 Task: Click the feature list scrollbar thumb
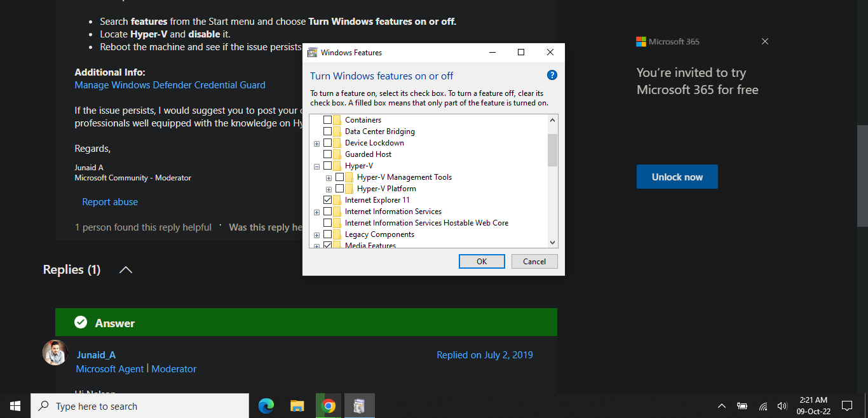(x=552, y=150)
